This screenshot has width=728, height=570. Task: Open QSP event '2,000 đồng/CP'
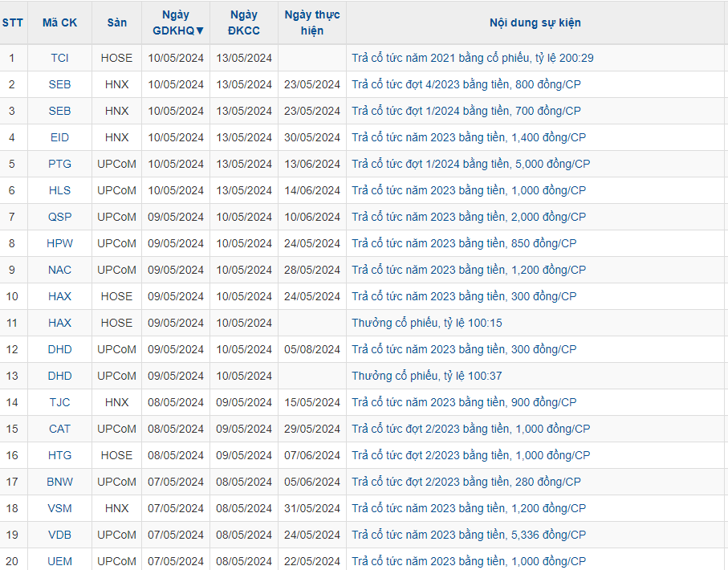click(x=469, y=217)
